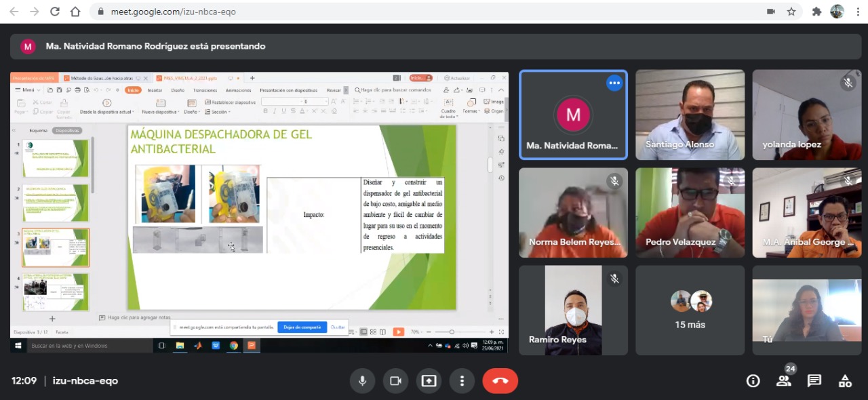The height and width of the screenshot is (400, 868).
Task: Open the three-dot more options menu
Action: pyautogui.click(x=462, y=381)
